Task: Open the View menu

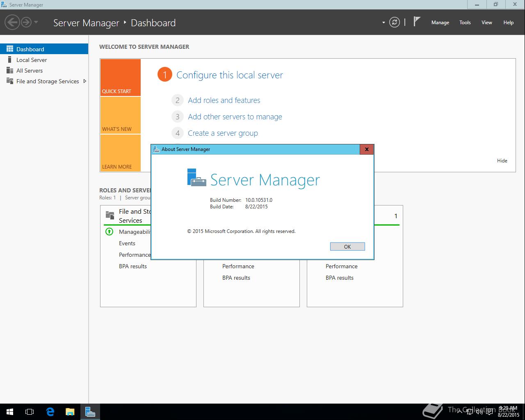Action: [x=486, y=23]
